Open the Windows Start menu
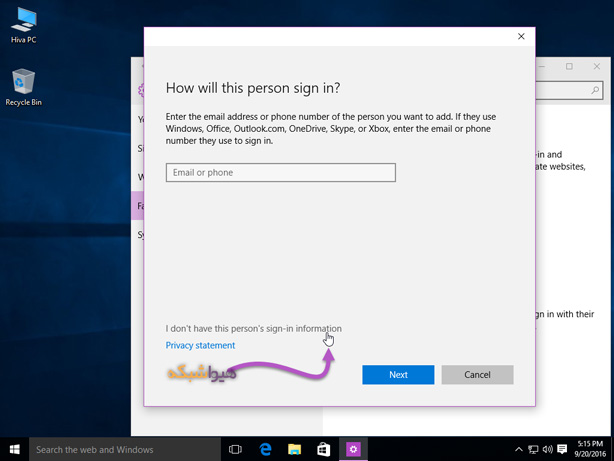The image size is (614, 461). pos(14,449)
